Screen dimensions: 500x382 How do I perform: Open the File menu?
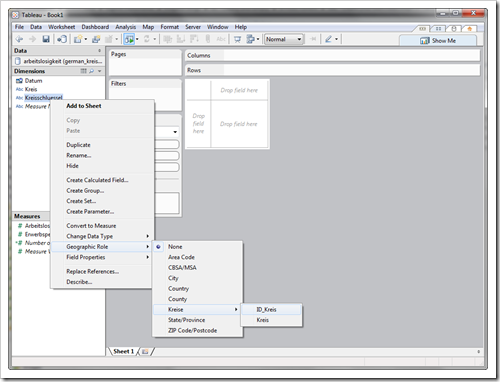coord(19,27)
